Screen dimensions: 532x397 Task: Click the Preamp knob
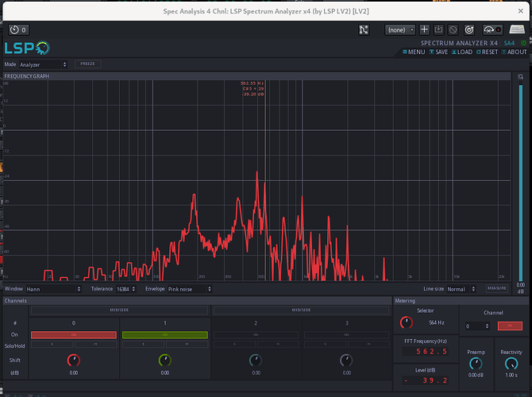point(476,364)
